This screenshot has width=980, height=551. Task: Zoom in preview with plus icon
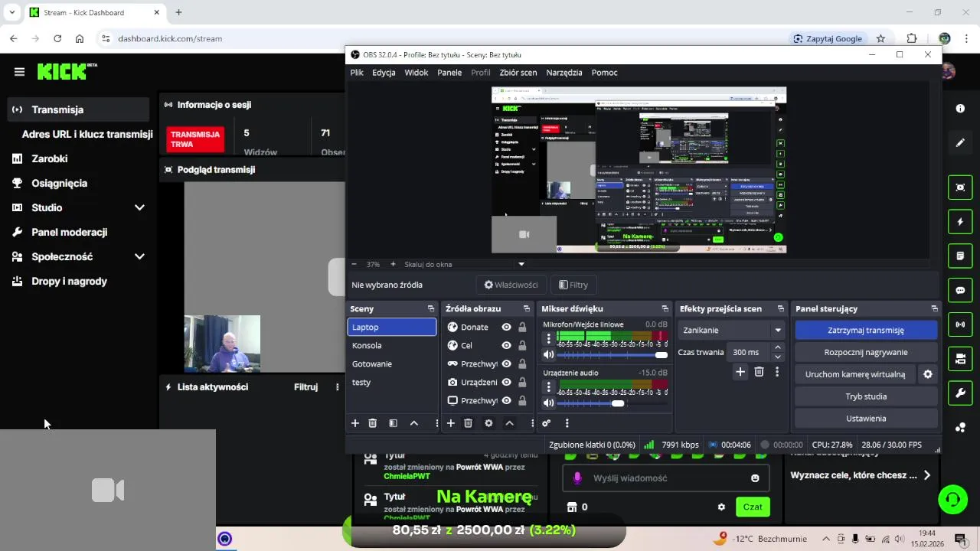[x=393, y=264]
